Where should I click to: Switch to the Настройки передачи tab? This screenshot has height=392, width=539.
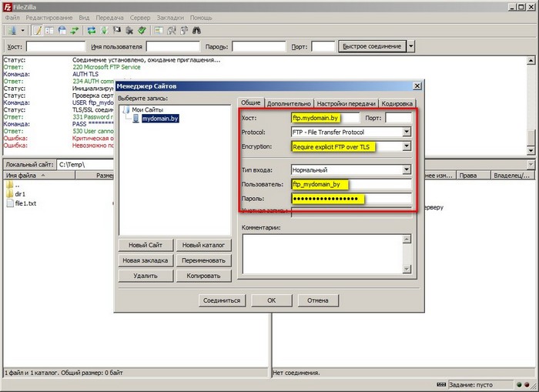[346, 103]
